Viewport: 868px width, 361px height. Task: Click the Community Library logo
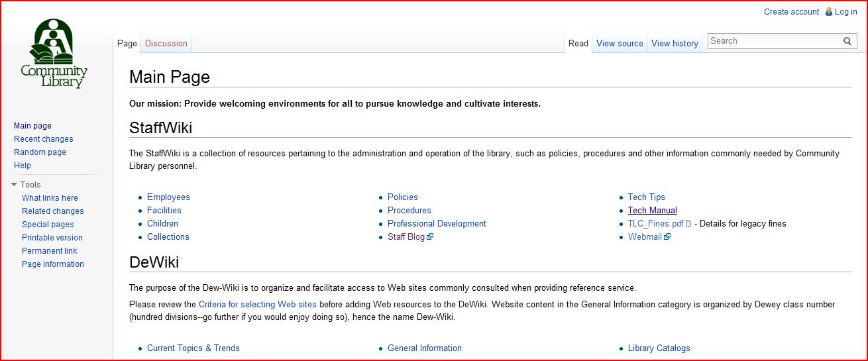54,54
